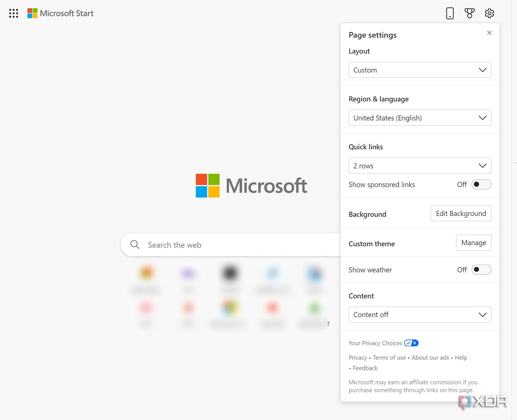Open the mobile phone icon

point(450,13)
